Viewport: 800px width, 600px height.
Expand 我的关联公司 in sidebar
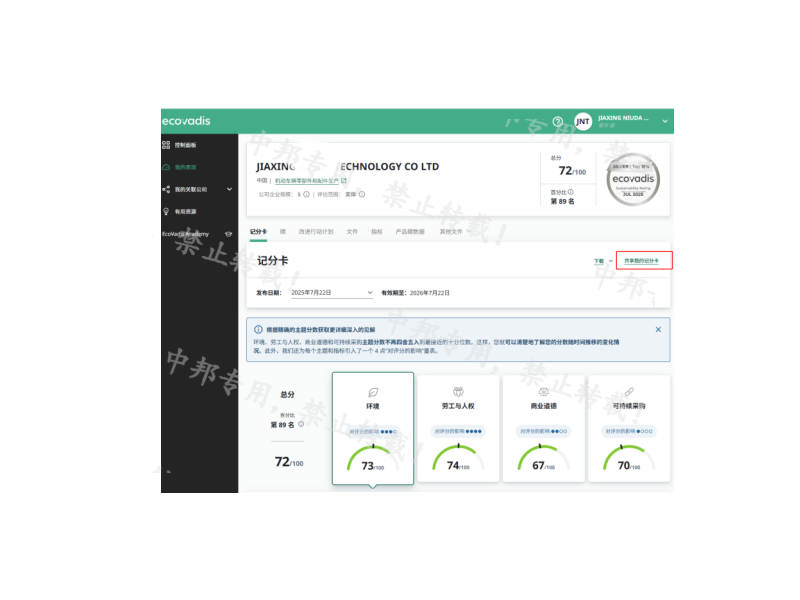(x=229, y=189)
